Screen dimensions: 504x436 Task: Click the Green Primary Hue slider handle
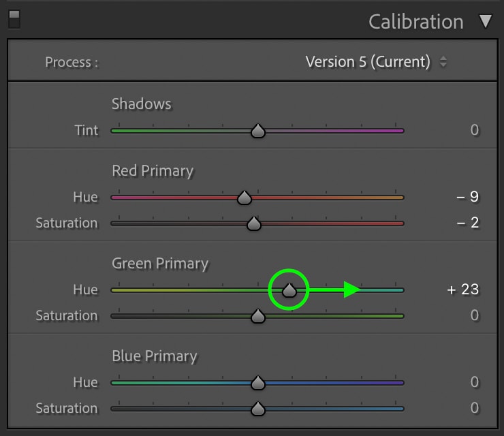coord(289,290)
